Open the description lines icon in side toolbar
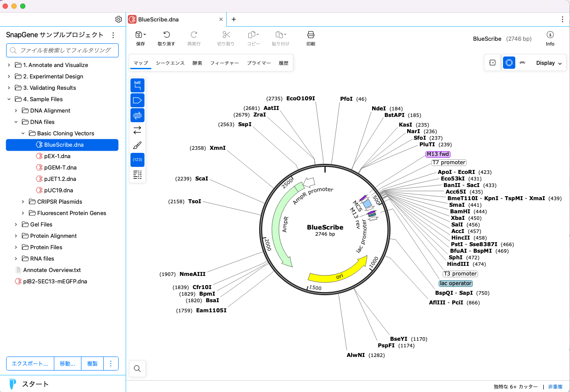Screen dimensions: 570x392 (137, 175)
